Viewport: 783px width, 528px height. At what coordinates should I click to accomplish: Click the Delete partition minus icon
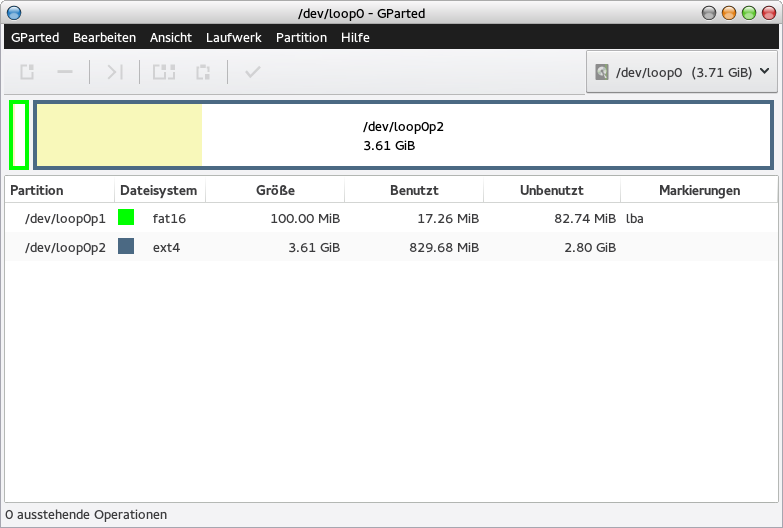pyautogui.click(x=65, y=72)
